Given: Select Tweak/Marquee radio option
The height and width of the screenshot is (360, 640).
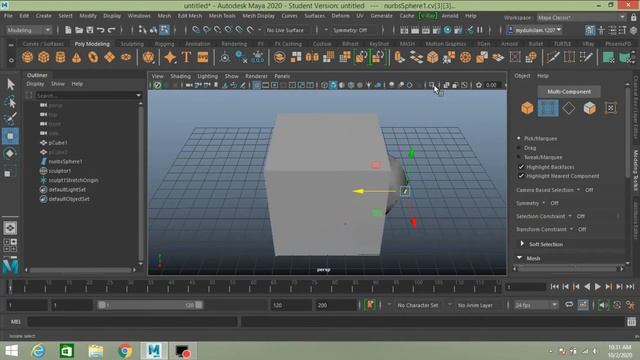Looking at the screenshot, I should [x=519, y=157].
